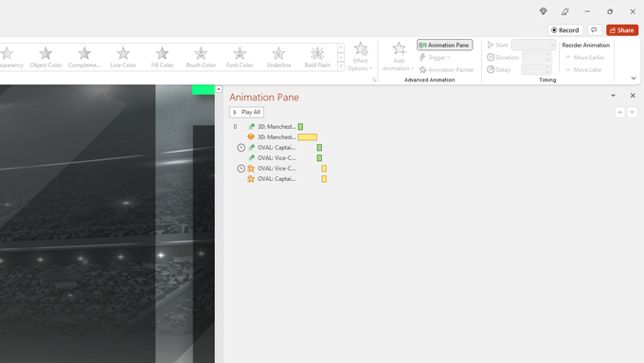
Task: Select OVAL: Vice-C... entrance animation row
Action: point(276,158)
